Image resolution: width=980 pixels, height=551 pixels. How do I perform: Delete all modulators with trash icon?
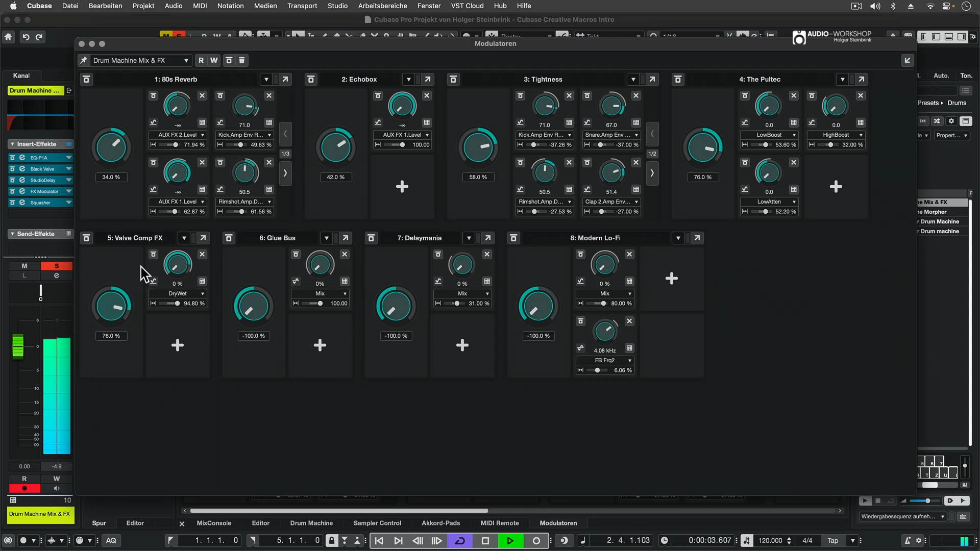(x=242, y=60)
